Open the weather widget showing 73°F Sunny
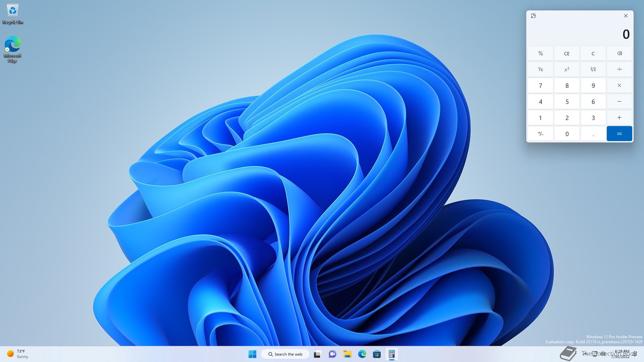The image size is (644, 362). [17, 354]
